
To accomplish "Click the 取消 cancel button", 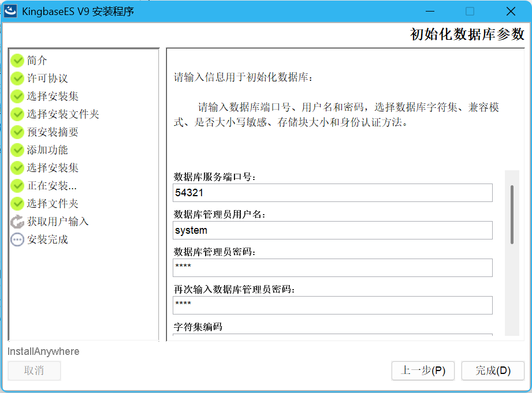I will click(34, 370).
